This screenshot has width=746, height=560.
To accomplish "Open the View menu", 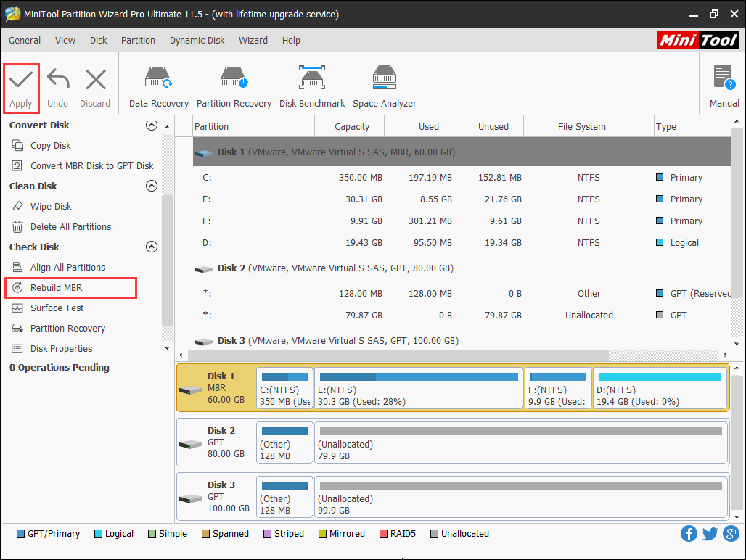I will tap(65, 41).
